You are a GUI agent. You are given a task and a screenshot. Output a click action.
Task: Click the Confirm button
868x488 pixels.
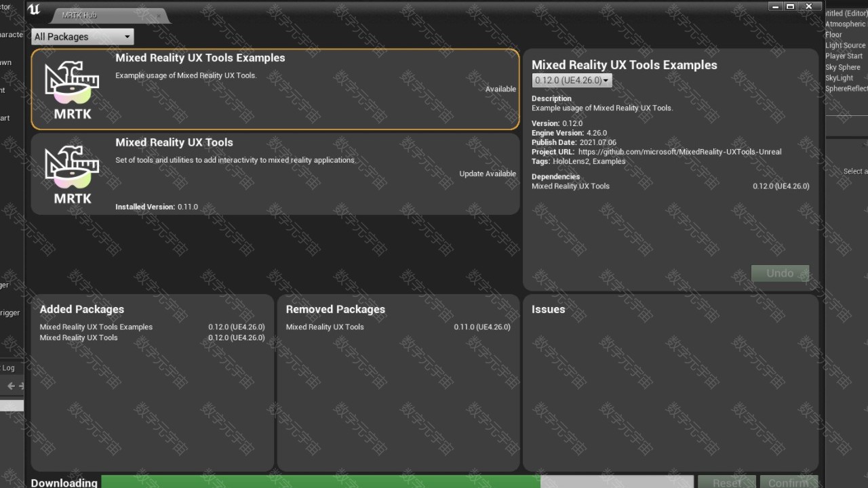point(789,482)
